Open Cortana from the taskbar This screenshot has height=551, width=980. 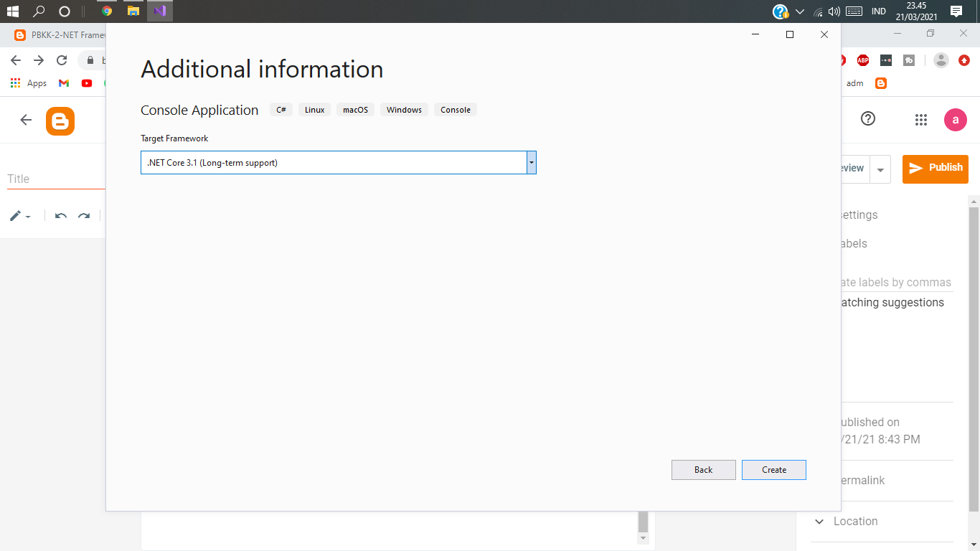(x=65, y=11)
